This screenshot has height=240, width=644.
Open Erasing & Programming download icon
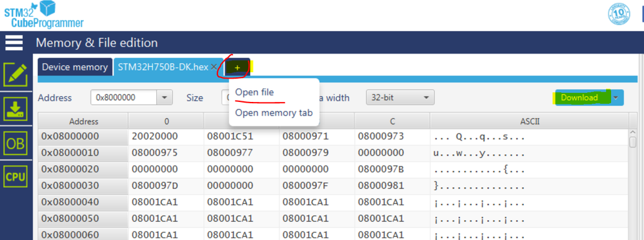point(15,109)
